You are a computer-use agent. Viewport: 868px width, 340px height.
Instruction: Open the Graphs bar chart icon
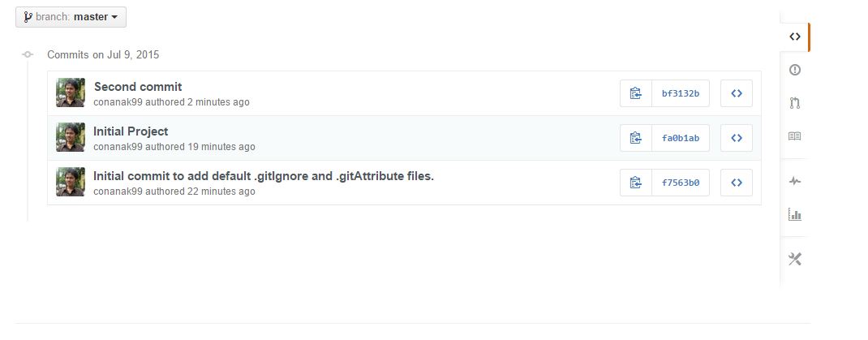pos(794,215)
